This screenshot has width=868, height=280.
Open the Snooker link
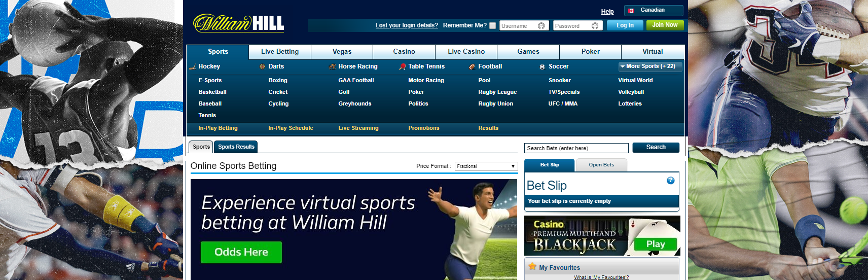[x=559, y=80]
